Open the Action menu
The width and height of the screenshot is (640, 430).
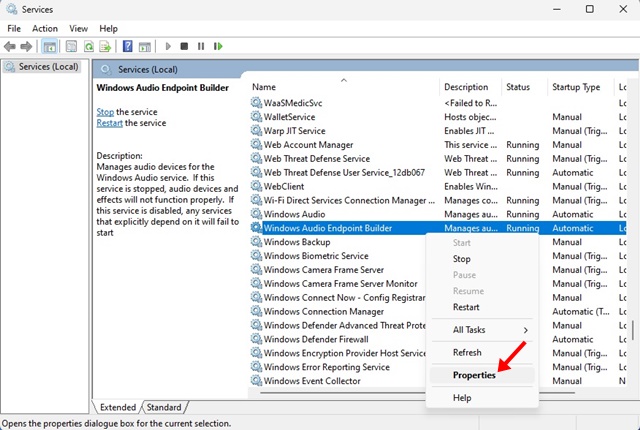point(44,29)
